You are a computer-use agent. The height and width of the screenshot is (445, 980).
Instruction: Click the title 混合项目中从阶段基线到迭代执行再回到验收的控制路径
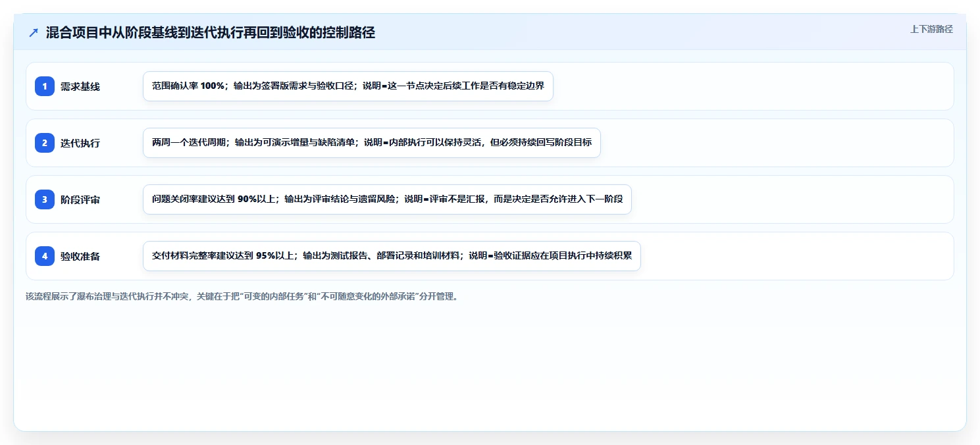click(211, 32)
